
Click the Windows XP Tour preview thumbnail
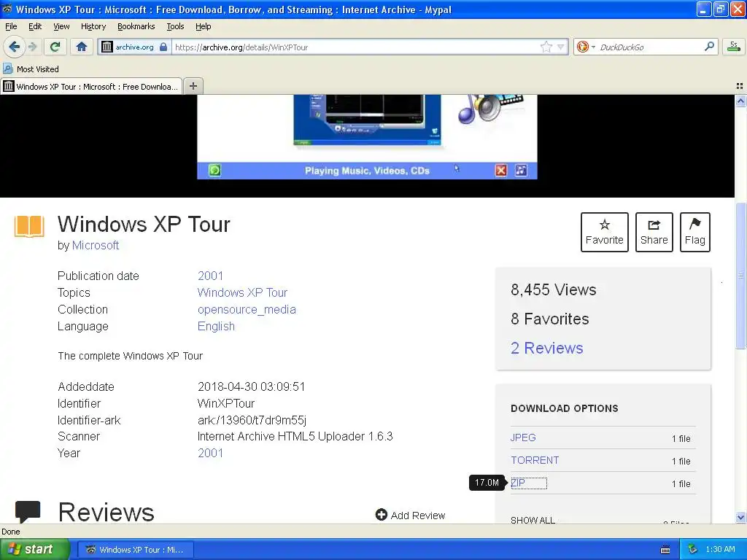tap(367, 136)
